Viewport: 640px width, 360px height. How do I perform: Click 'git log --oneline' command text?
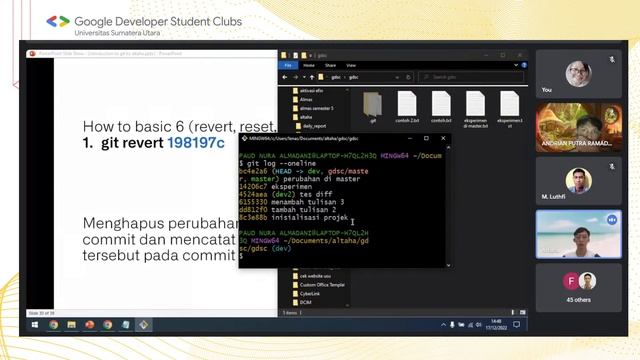pos(281,163)
